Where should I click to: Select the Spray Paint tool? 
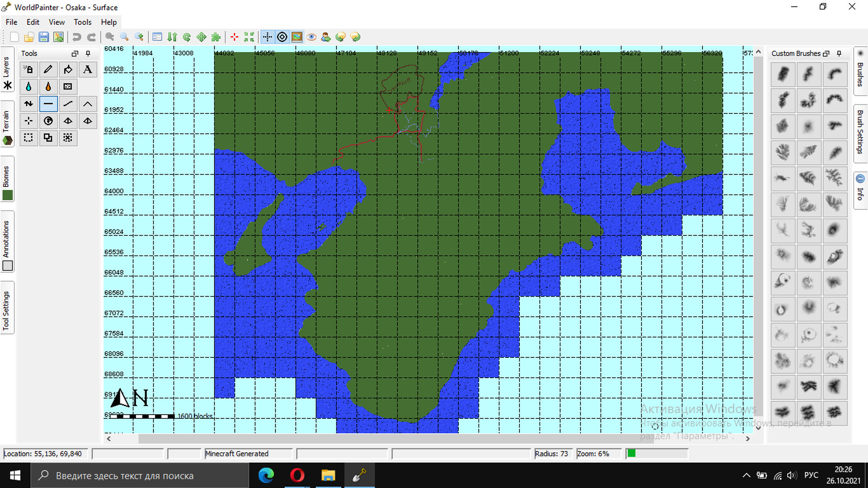coord(28,69)
